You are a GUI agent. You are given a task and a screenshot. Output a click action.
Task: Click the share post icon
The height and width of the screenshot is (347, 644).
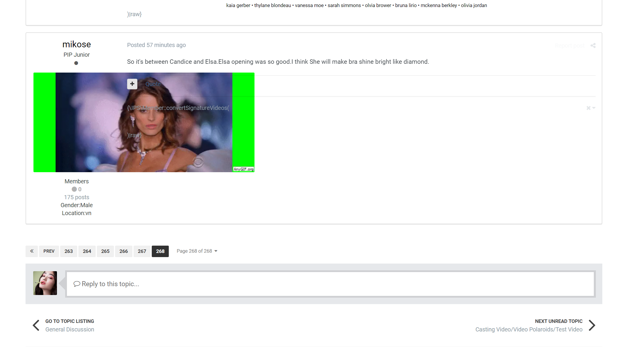593,46
